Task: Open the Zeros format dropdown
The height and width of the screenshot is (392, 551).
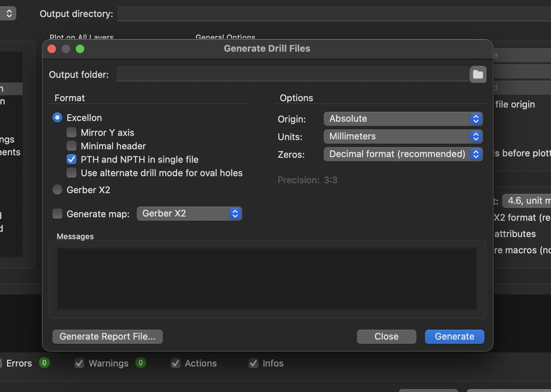Action: click(402, 154)
